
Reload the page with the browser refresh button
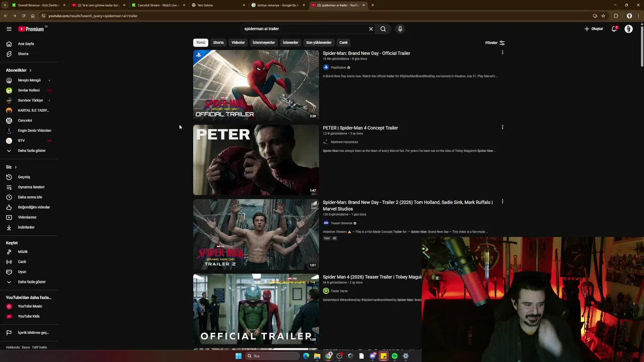pyautogui.click(x=23, y=16)
